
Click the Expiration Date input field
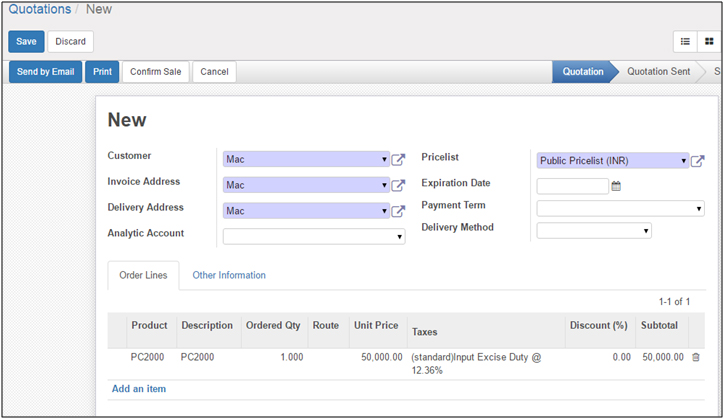tap(572, 186)
